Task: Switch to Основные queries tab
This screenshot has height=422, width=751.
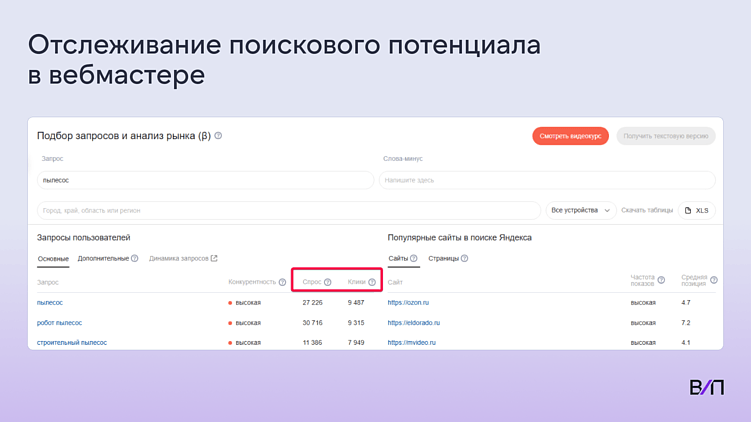Action: tap(53, 259)
